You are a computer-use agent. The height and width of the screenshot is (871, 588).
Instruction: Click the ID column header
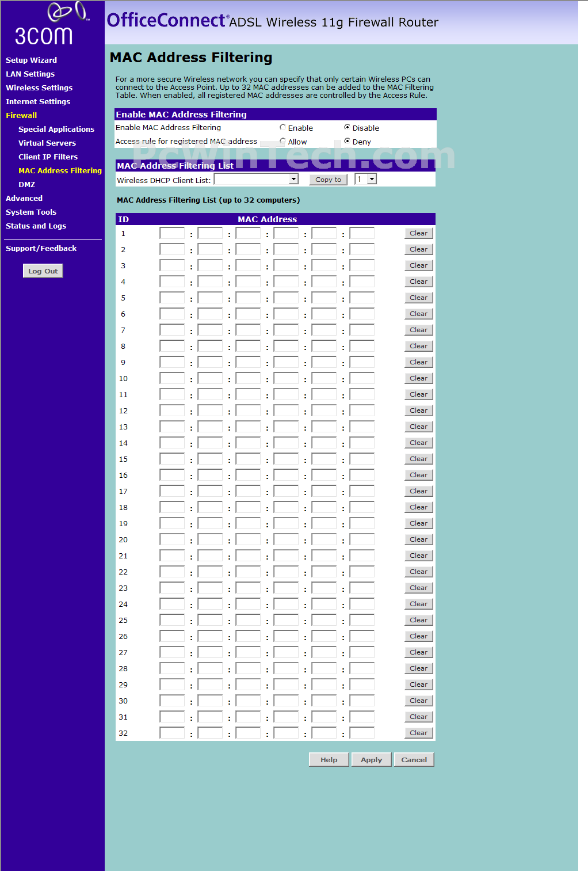pos(123,219)
